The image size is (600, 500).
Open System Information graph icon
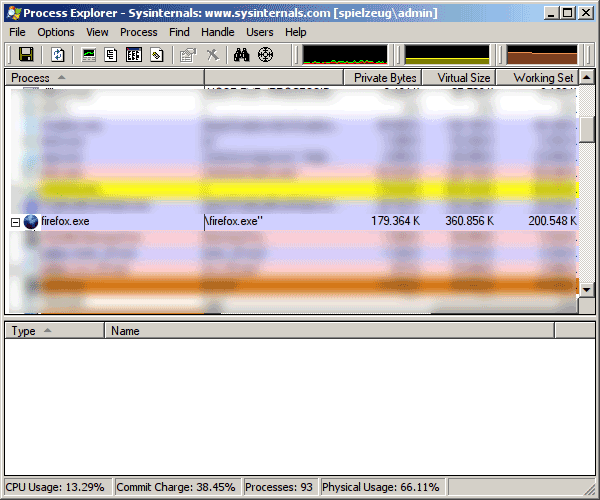(x=90, y=55)
